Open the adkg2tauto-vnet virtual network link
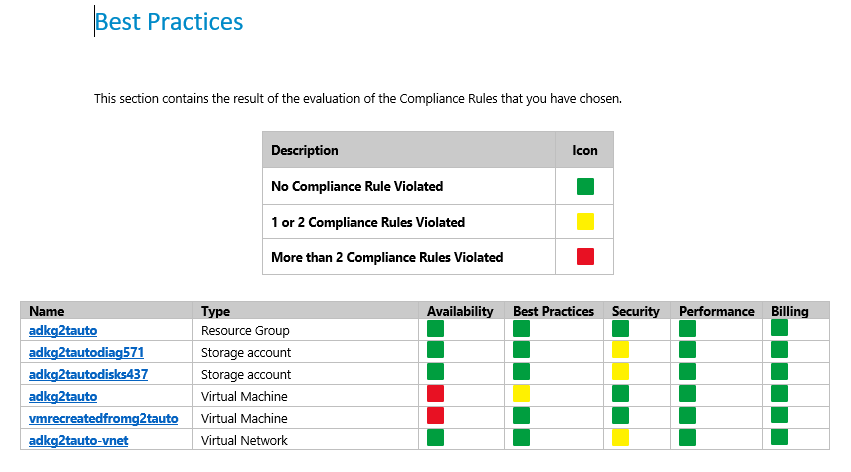The width and height of the screenshot is (851, 472). coord(79,441)
